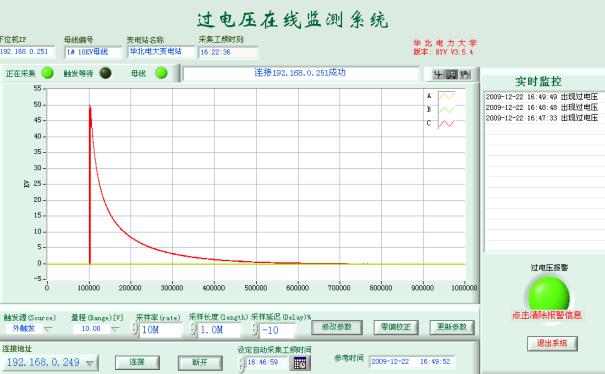Step the 采样率 (rate) spinner
This screenshot has width=605, height=374.
click(135, 329)
